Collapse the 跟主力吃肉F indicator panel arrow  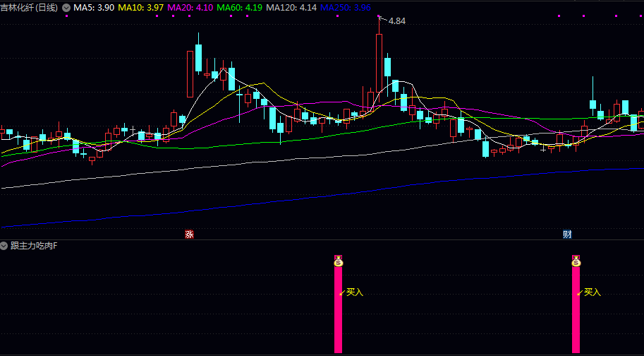tap(4, 246)
